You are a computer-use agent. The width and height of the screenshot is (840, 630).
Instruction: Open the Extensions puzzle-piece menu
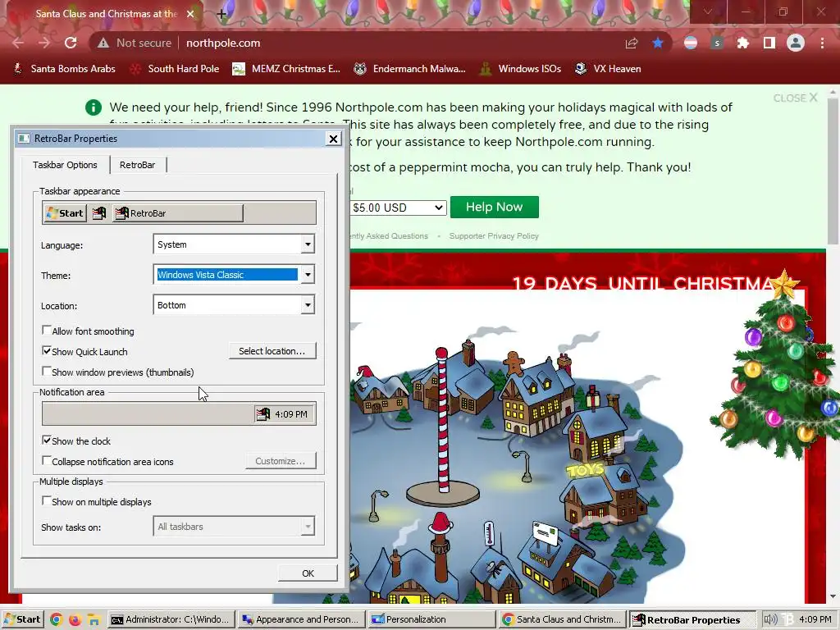[x=742, y=43]
